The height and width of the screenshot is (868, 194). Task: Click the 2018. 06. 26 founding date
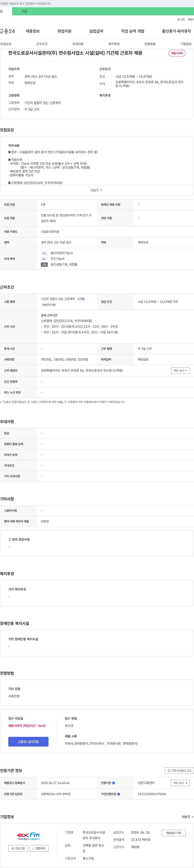pyautogui.click(x=140, y=832)
